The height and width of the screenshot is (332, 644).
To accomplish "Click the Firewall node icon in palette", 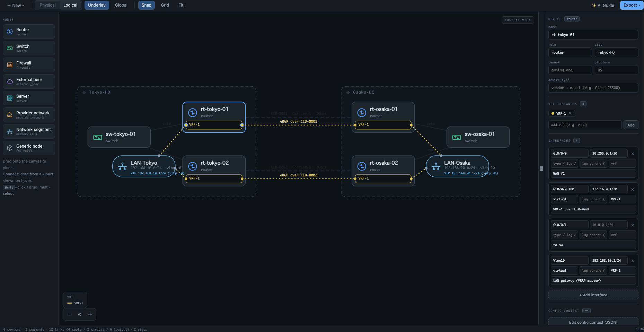I will click(10, 65).
